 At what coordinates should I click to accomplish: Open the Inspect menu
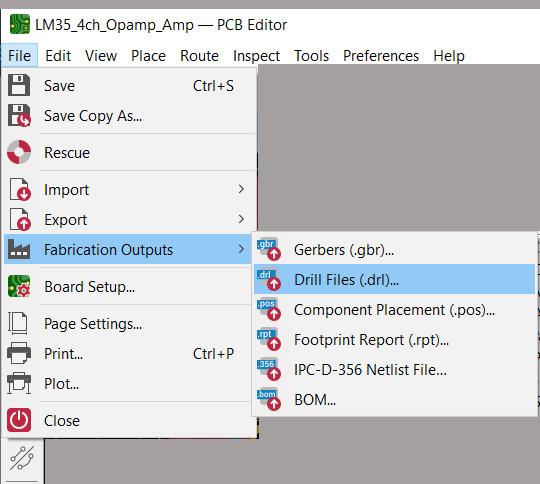click(x=256, y=55)
